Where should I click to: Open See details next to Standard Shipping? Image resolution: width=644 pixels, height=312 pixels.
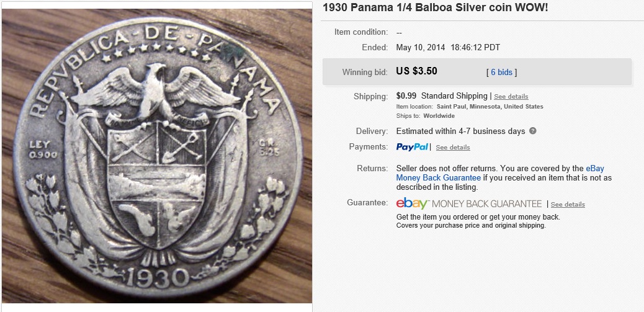[511, 97]
